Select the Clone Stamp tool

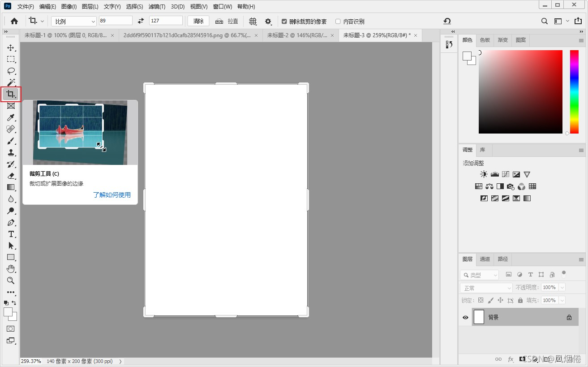pyautogui.click(x=11, y=152)
